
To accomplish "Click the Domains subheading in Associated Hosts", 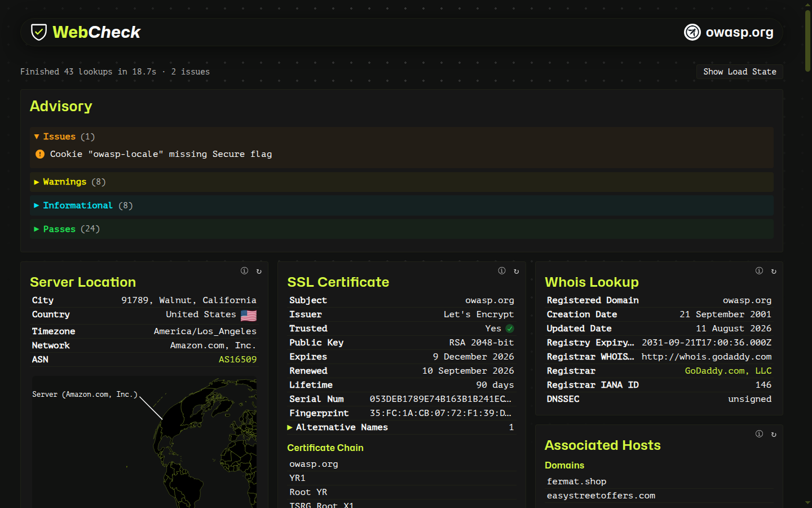I will point(564,465).
